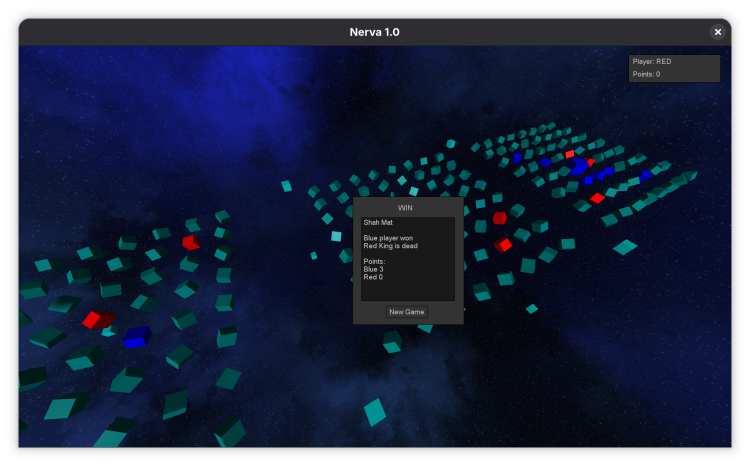This screenshot has height=466, width=750.
Task: Click the 'Red 0' points line
Action: (372, 276)
